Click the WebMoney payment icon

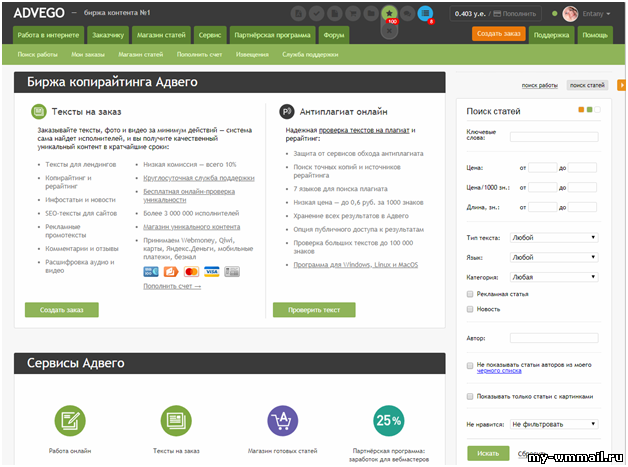tap(151, 272)
